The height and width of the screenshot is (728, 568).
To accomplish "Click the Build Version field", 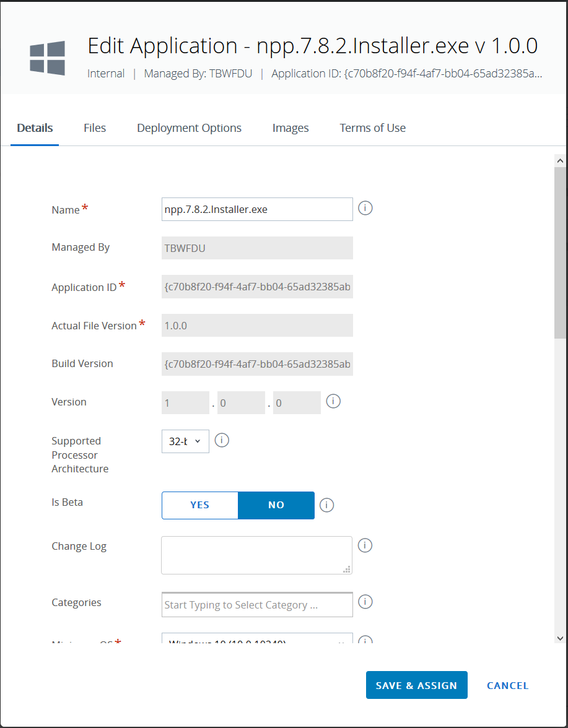I will pyautogui.click(x=257, y=365).
